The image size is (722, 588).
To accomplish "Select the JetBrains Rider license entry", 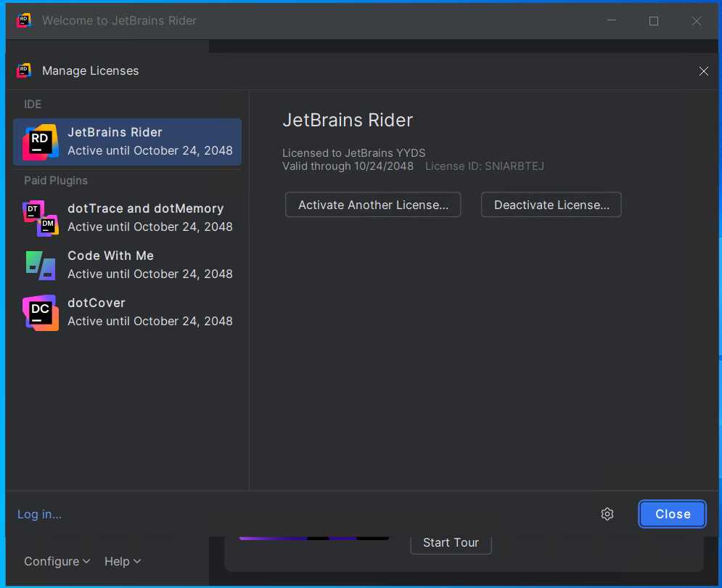I will point(127,142).
